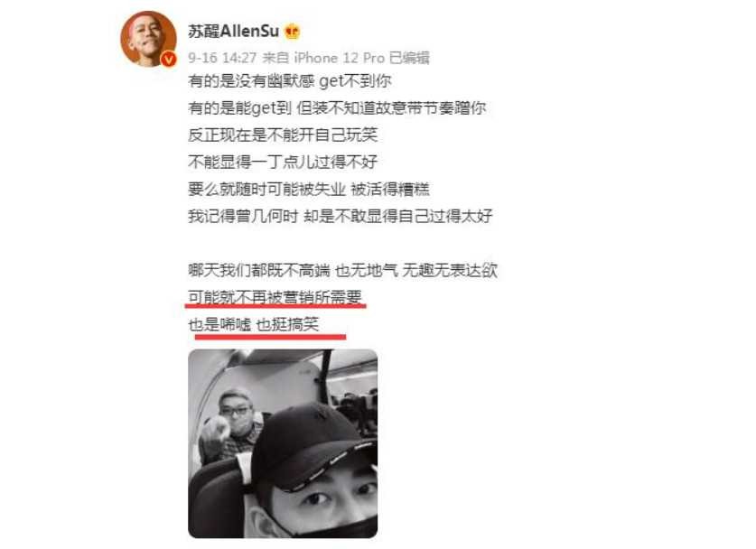Click the line mentioning 故意带节奏踏你

pyautogui.click(x=337, y=108)
